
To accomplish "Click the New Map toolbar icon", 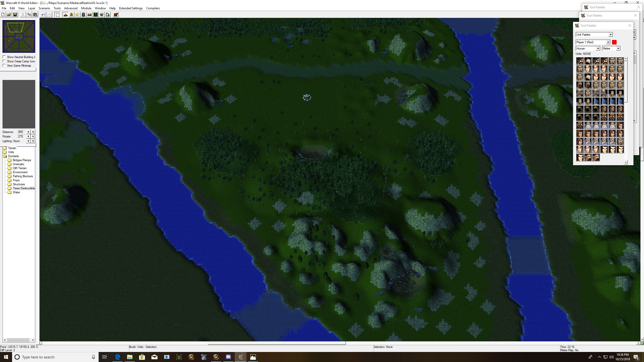I will tap(3, 15).
